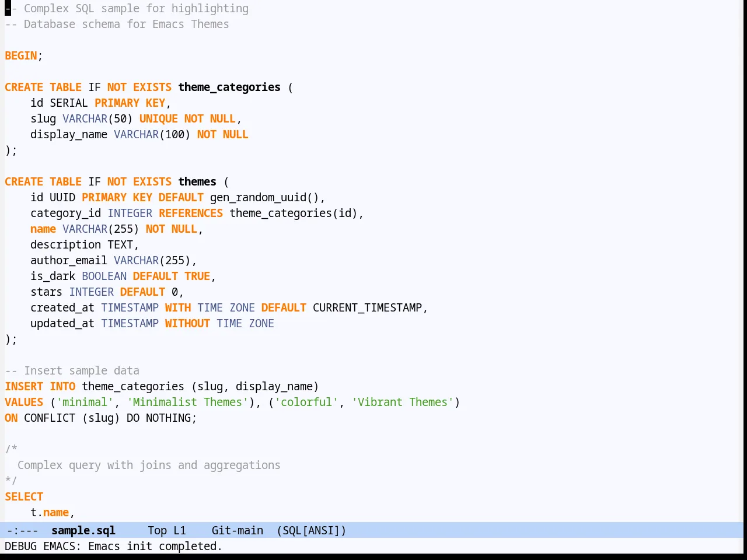Click the updated_at column name
This screenshot has height=560, width=747.
[62, 323]
